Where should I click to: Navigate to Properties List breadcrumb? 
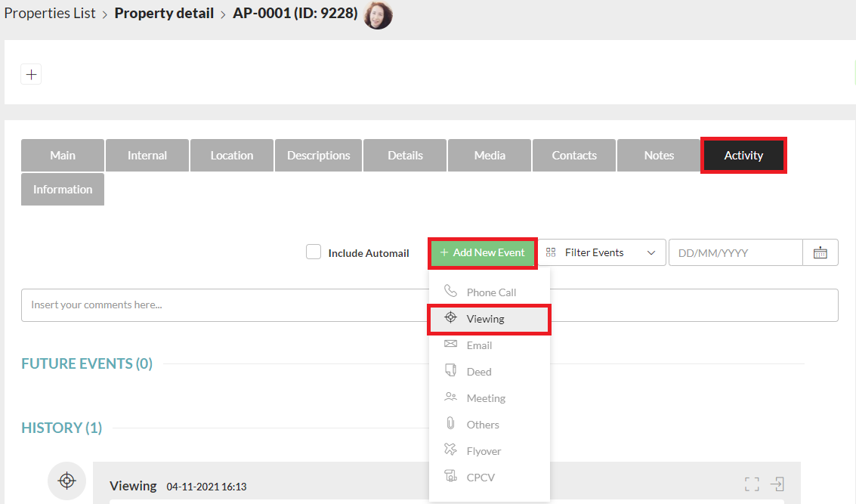coord(50,14)
